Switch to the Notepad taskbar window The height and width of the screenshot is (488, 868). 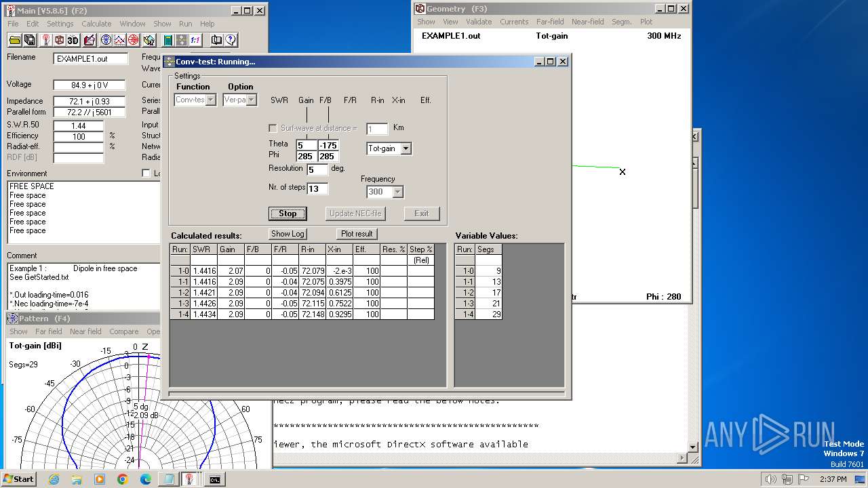(x=168, y=479)
